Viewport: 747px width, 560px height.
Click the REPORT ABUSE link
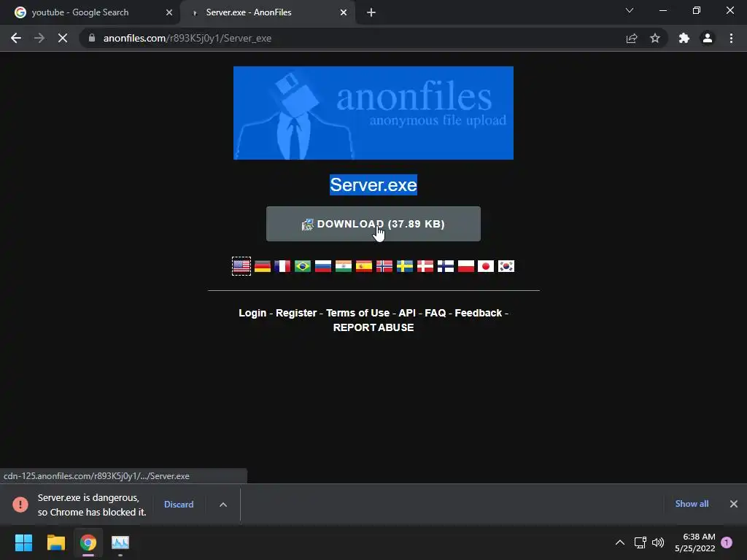click(373, 327)
